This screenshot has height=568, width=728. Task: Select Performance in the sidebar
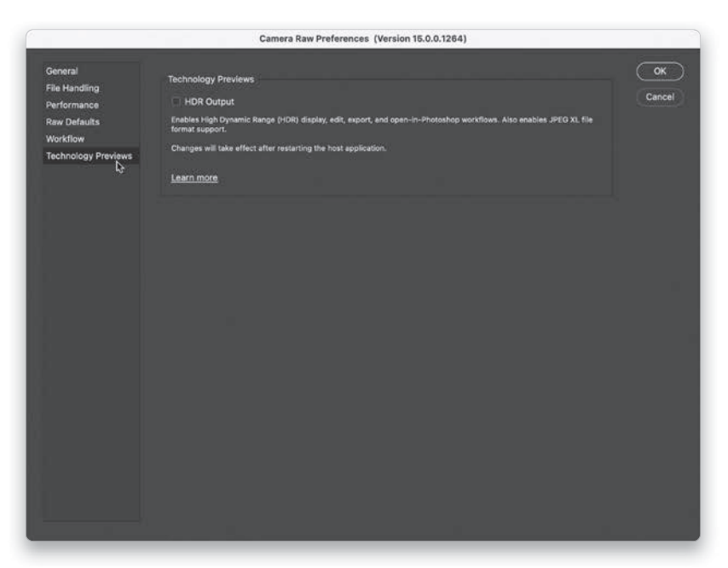click(72, 105)
